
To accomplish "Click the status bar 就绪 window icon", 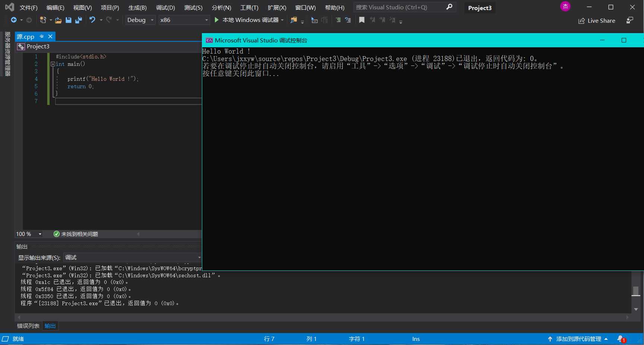I will (5, 339).
